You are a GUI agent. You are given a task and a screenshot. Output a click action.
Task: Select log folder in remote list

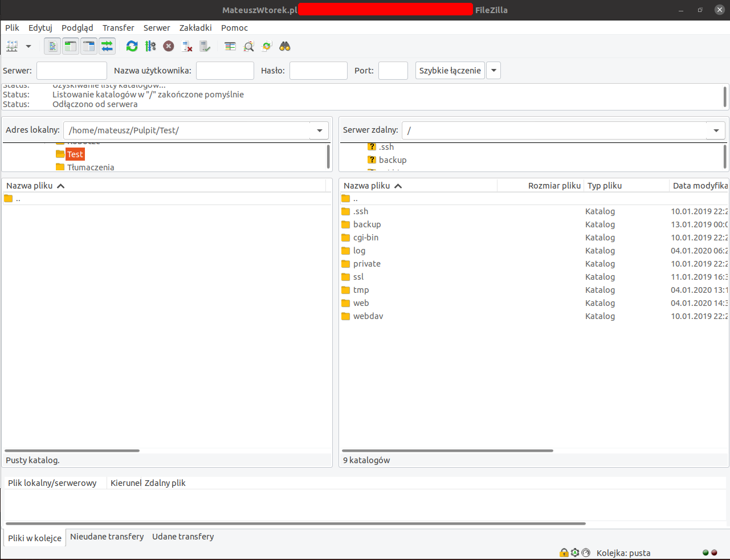point(534,251)
